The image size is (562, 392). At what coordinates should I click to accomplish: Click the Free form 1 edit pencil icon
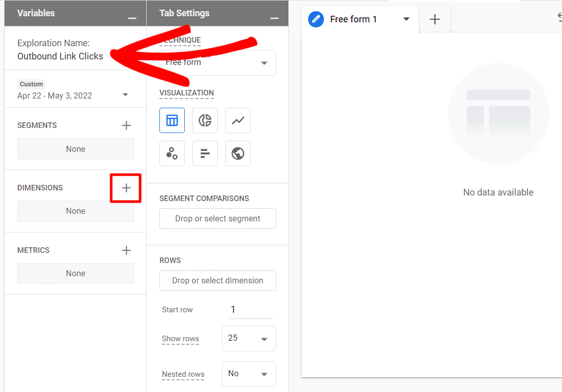tap(316, 19)
